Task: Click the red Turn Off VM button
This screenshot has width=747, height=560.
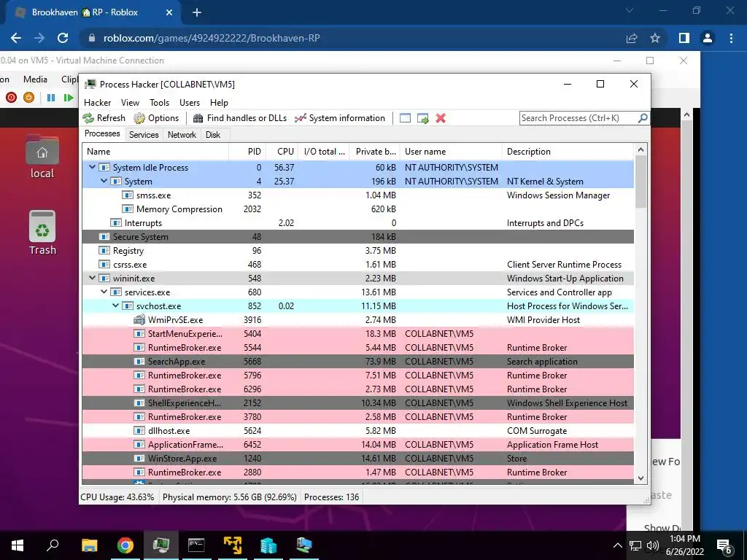Action: tap(12, 98)
